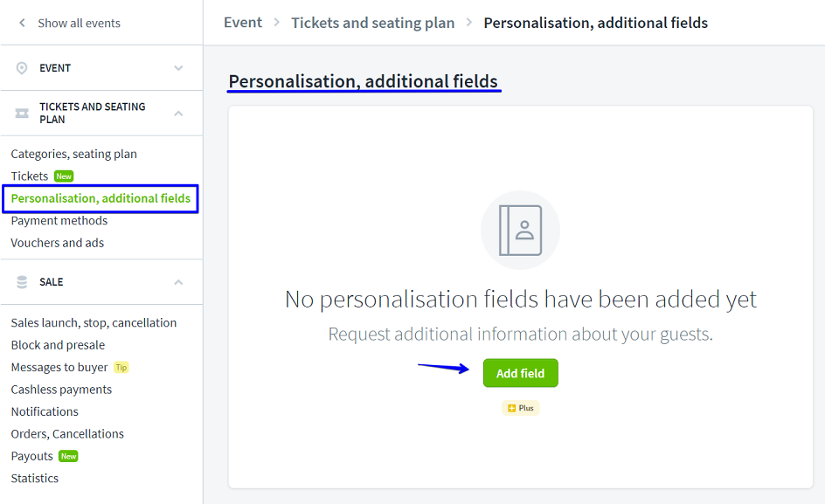This screenshot has width=825, height=504.
Task: Expand the EVENT section
Action: (x=178, y=67)
